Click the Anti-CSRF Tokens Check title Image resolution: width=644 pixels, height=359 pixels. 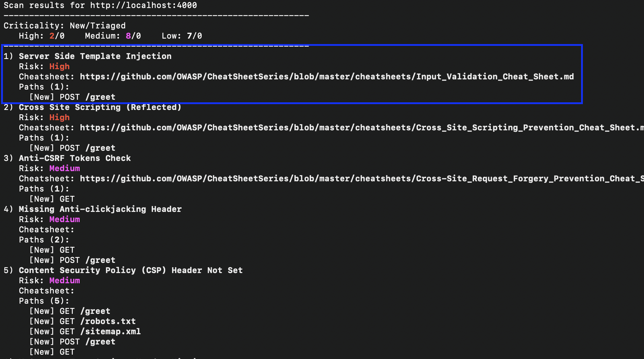[x=75, y=158]
